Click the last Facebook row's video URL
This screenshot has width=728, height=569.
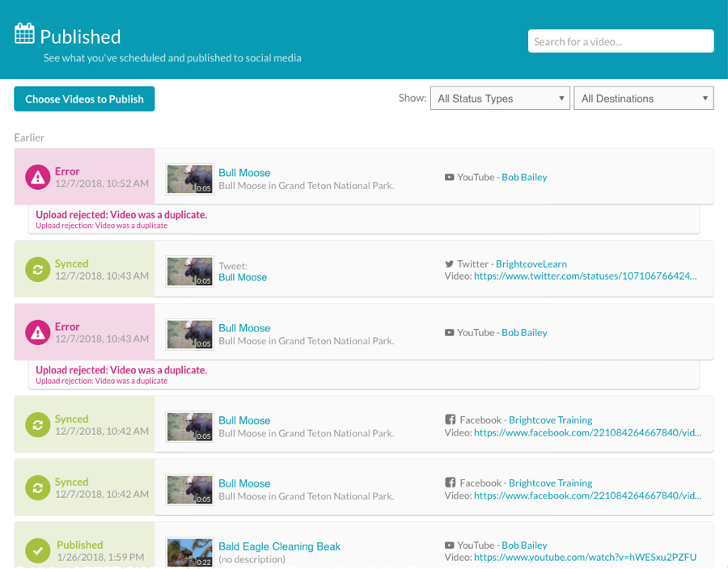tap(587, 495)
